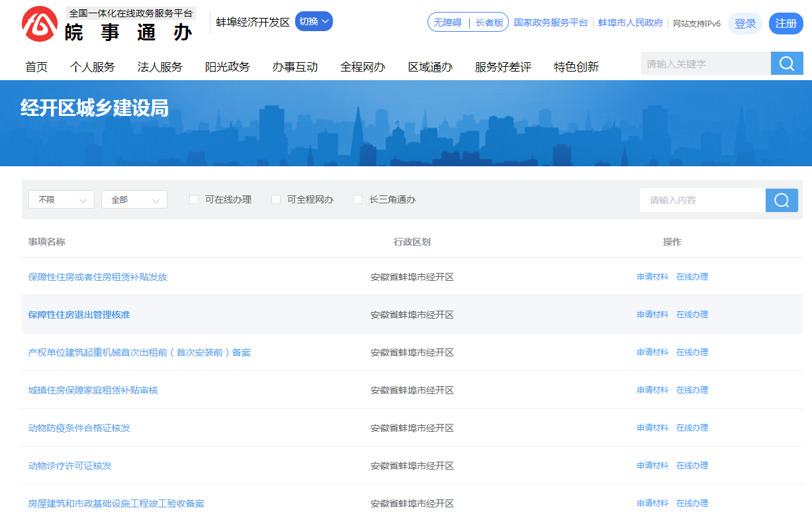
Task: Click the 皖事通办 red logo icon
Action: [x=40, y=24]
